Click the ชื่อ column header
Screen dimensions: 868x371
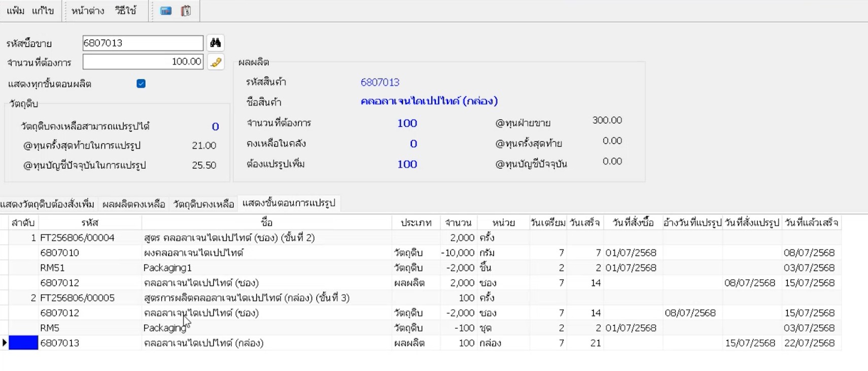pyautogui.click(x=267, y=223)
